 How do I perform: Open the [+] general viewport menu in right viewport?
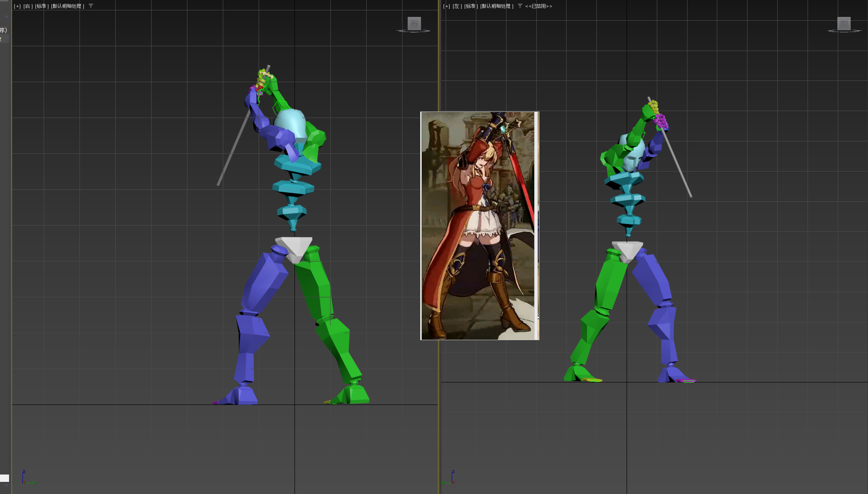click(445, 6)
